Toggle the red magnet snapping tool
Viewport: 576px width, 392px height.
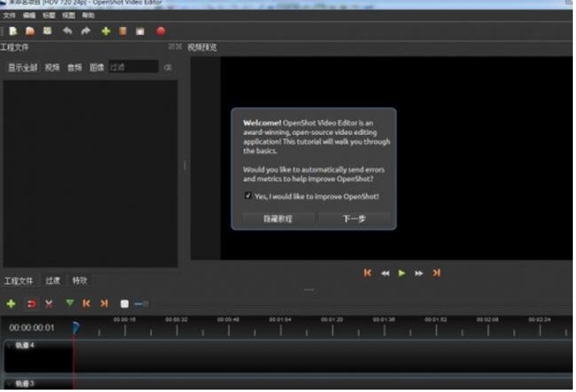[32, 304]
